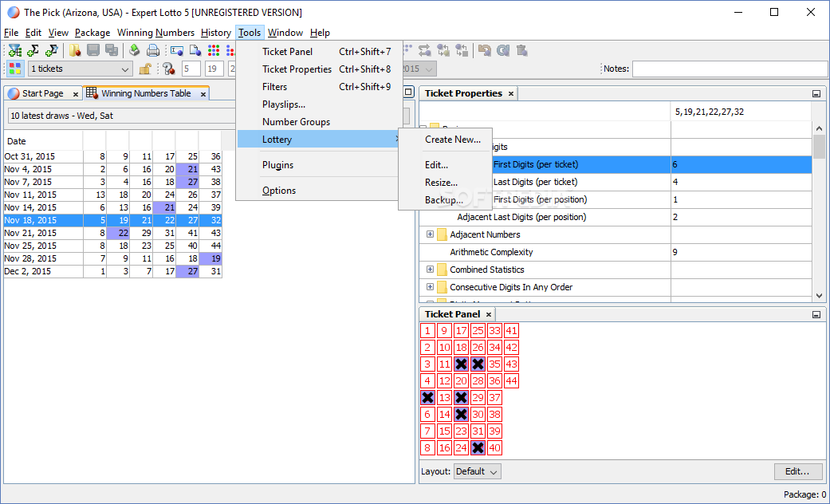830x504 pixels.
Task: Close the Ticket Properties tab
Action: coord(511,94)
